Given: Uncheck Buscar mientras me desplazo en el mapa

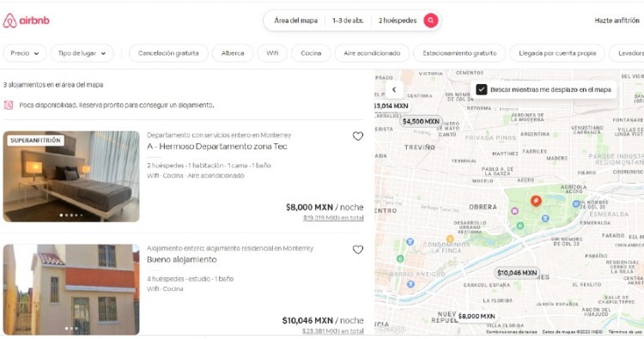Looking at the screenshot, I should point(482,89).
